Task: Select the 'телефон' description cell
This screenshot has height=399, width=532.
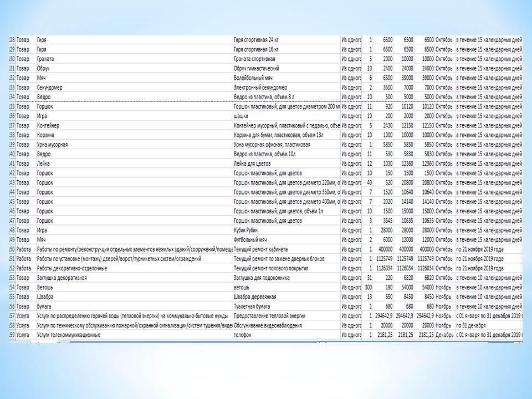Action: point(287,335)
